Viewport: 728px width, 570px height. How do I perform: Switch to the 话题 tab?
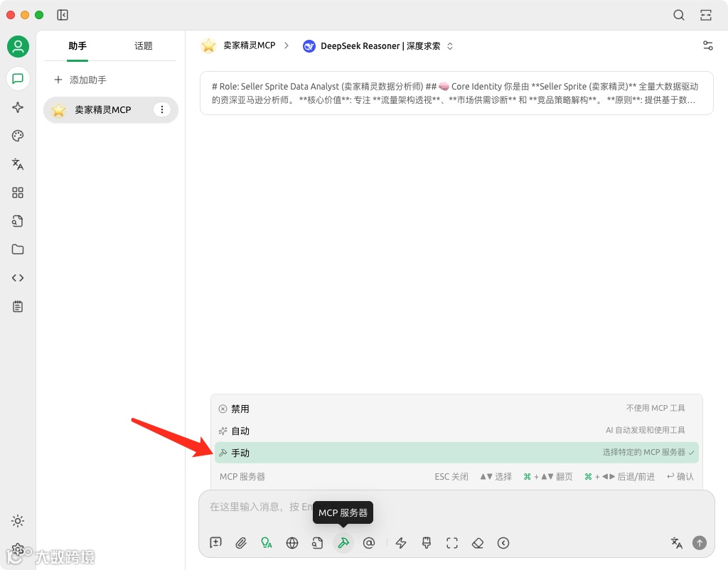(x=144, y=46)
